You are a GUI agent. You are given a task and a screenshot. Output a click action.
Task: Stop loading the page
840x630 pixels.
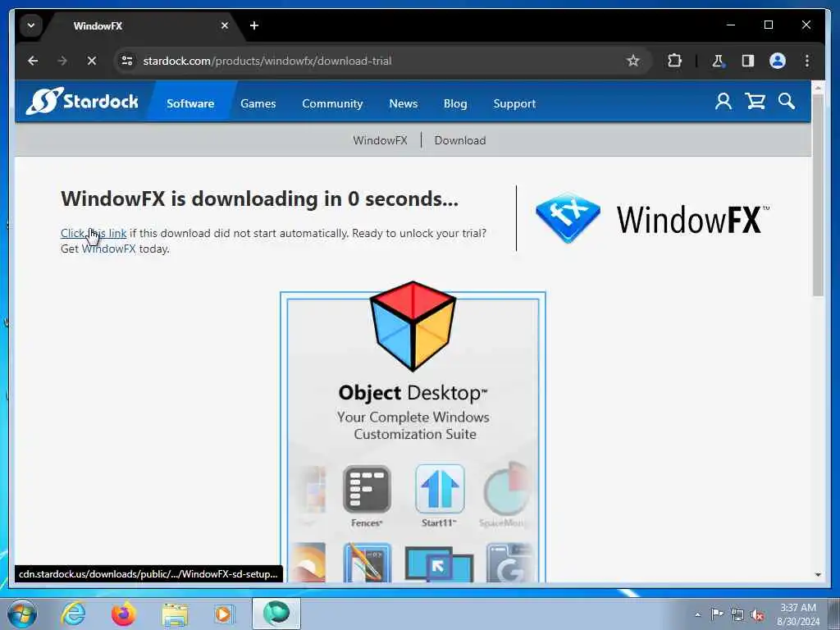pos(92,61)
